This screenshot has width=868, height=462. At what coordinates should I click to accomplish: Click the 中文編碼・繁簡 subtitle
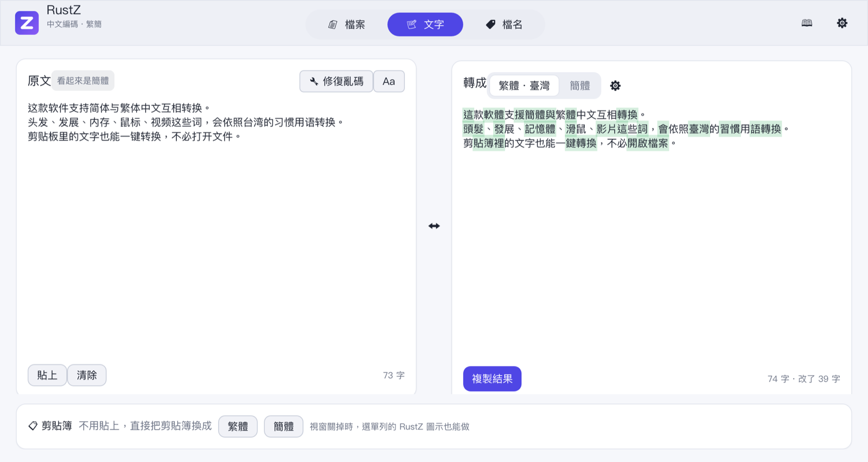pos(74,24)
